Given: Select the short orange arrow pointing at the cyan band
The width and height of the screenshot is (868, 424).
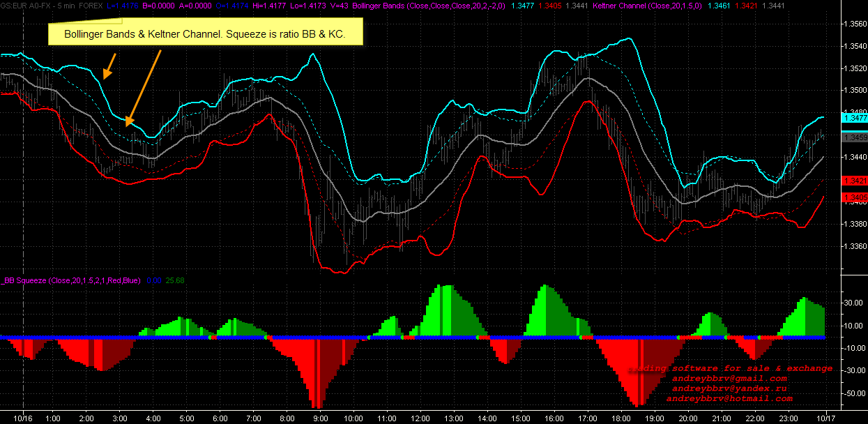Looking at the screenshot, I should pyautogui.click(x=109, y=64).
